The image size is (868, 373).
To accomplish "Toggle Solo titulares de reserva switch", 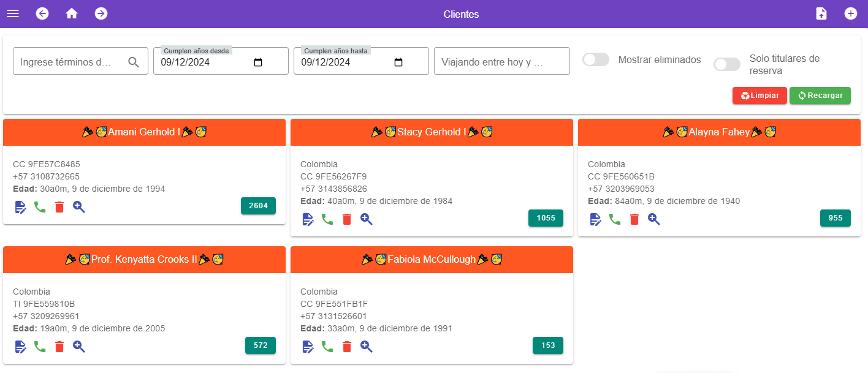I will pos(726,64).
